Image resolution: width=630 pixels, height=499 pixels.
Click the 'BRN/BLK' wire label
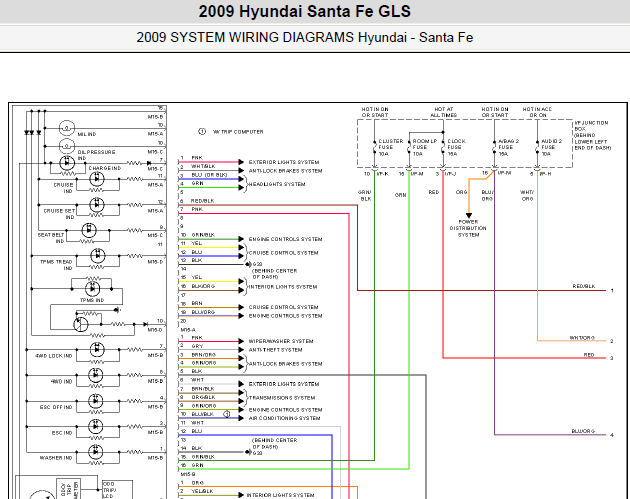point(203,389)
